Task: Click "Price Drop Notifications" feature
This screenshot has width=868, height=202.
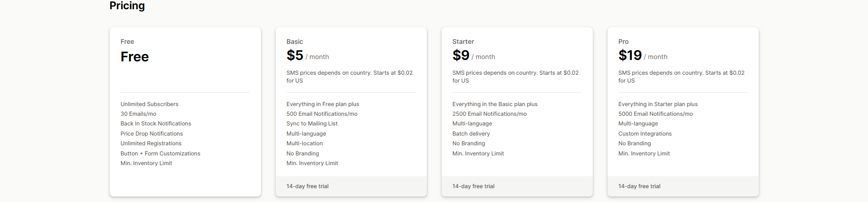Action: (x=152, y=134)
